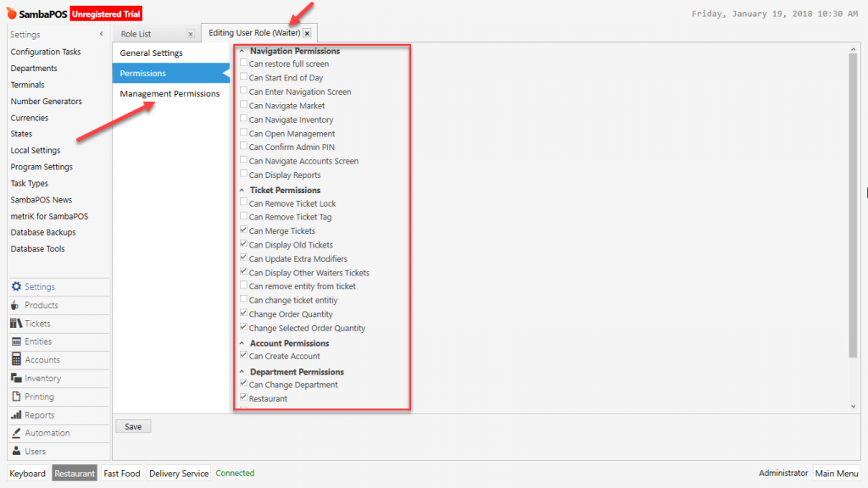
Task: Collapse the Settings sidebar with the chevron
Action: 102,34
